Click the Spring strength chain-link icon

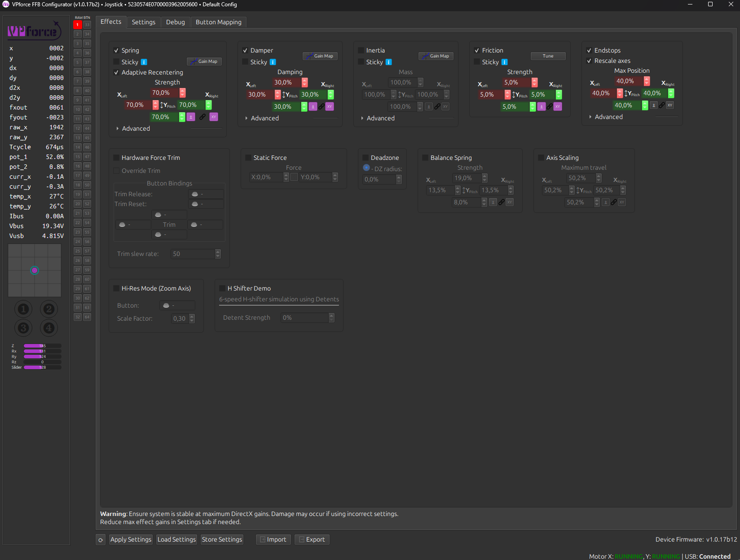203,117
